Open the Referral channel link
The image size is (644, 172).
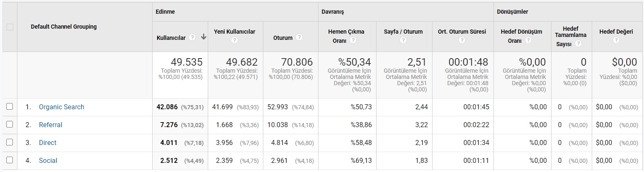point(51,125)
